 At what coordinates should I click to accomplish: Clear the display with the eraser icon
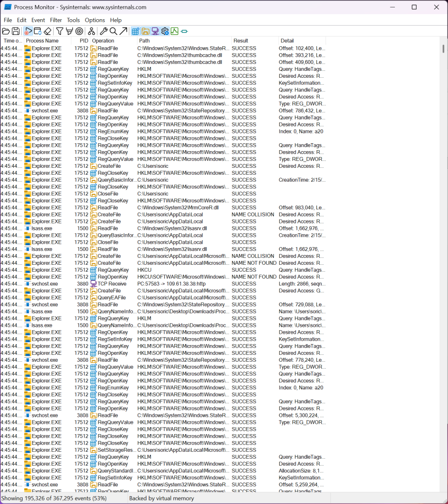(48, 31)
